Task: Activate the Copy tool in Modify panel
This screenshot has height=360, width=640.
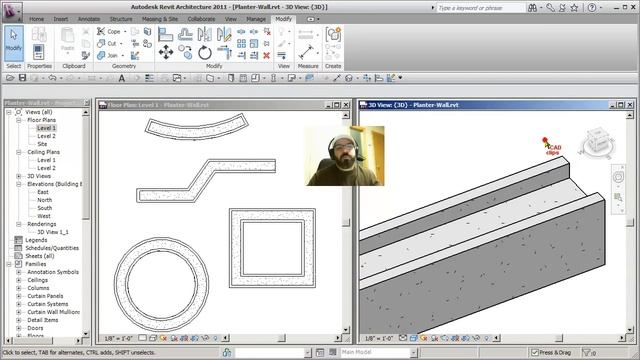Action: pos(185,53)
